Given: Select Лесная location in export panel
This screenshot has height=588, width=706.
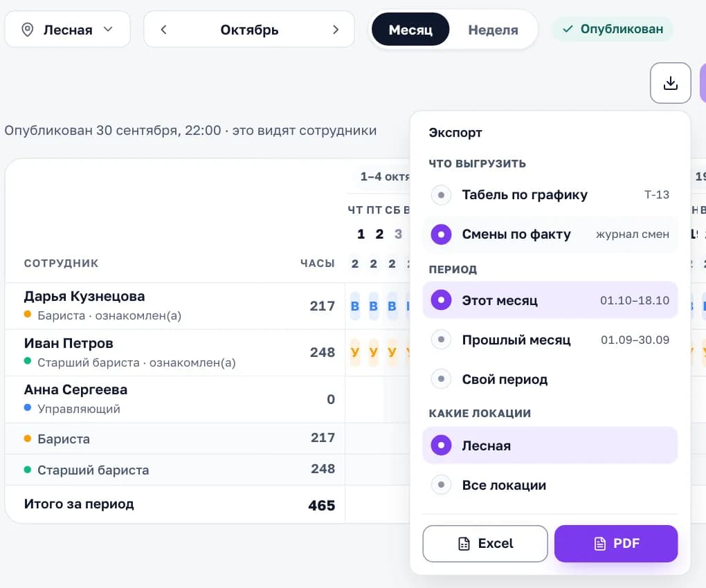Looking at the screenshot, I should 550,445.
